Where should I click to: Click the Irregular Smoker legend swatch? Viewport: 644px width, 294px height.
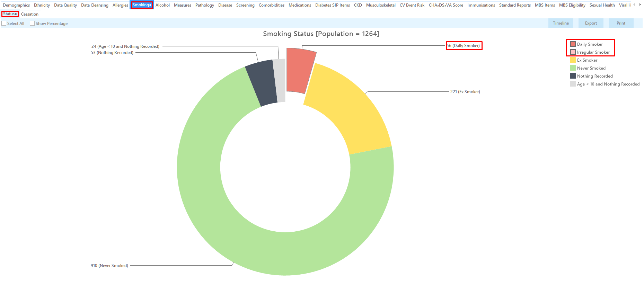(573, 52)
